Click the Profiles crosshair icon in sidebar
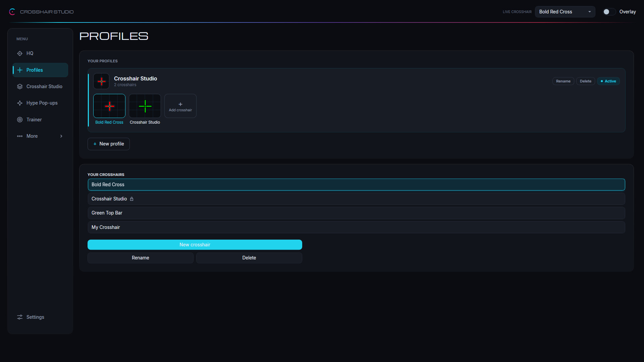The width and height of the screenshot is (644, 362). pos(20,70)
